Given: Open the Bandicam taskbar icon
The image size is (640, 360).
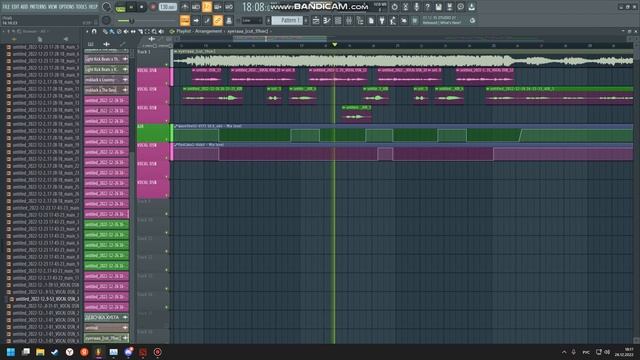Looking at the screenshot, I should pos(158,352).
